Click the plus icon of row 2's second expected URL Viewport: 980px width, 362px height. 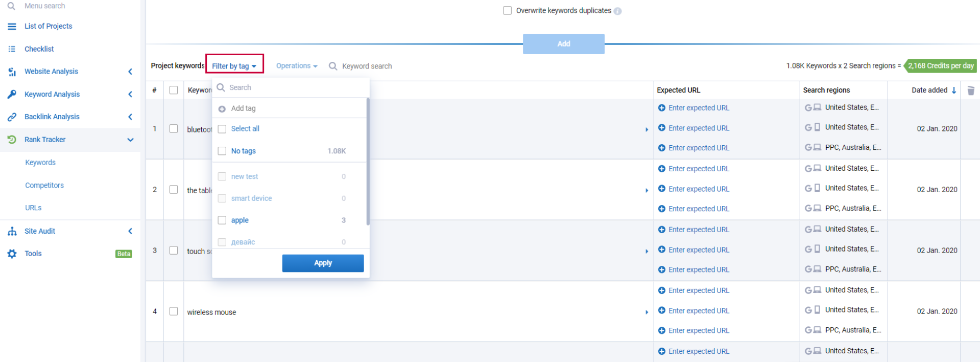662,189
